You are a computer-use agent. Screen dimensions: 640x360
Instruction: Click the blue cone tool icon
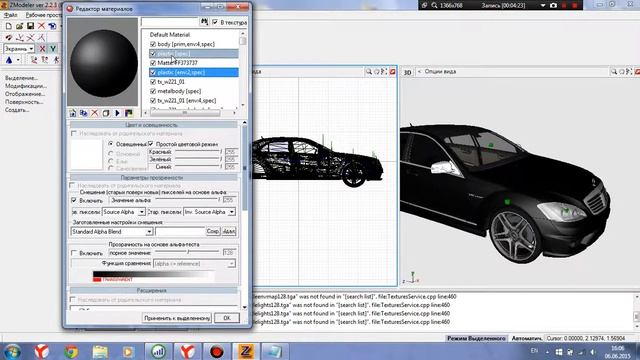click(x=9, y=60)
